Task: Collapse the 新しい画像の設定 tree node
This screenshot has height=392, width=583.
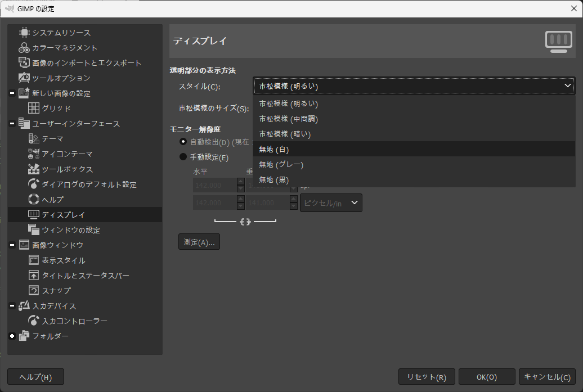Action: pyautogui.click(x=12, y=93)
